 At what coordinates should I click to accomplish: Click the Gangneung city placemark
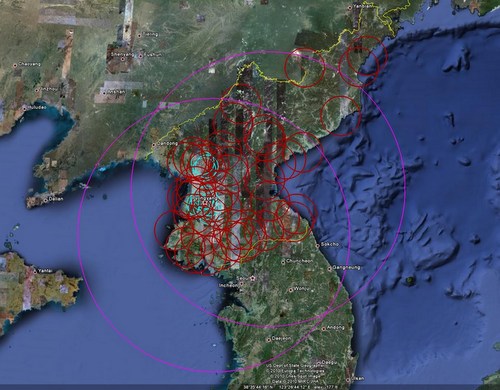(x=329, y=268)
